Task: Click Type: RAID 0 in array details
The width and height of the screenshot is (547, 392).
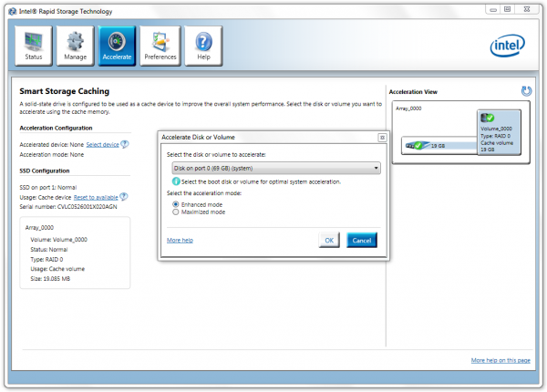Action: (x=46, y=260)
